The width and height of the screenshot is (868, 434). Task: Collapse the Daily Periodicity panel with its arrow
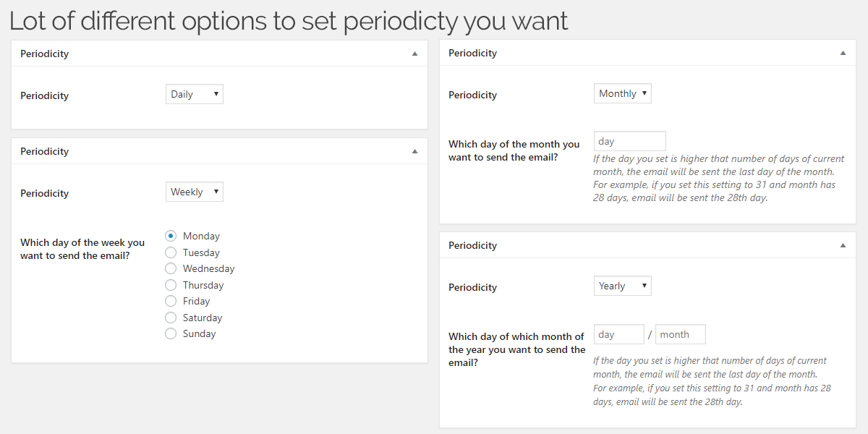point(414,54)
